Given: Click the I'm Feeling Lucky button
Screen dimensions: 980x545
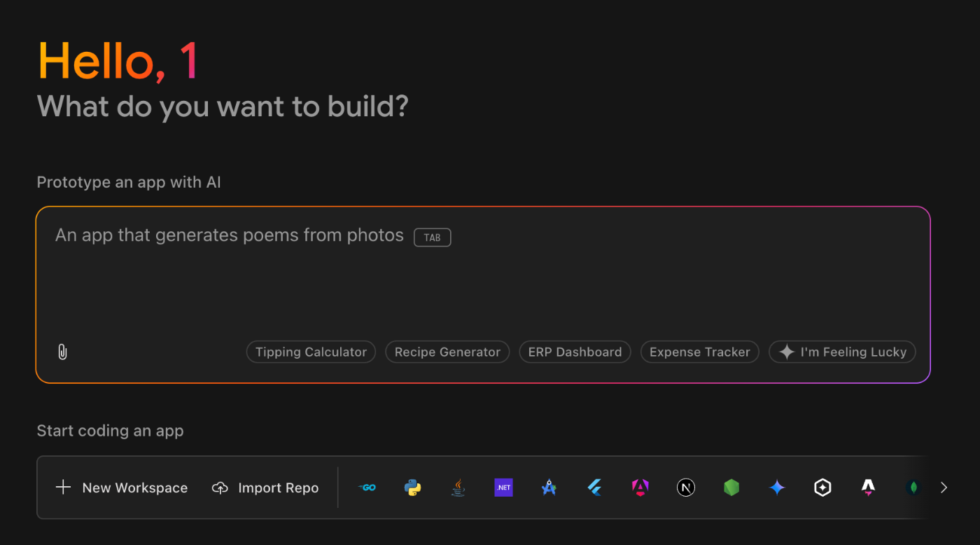Looking at the screenshot, I should tap(842, 352).
